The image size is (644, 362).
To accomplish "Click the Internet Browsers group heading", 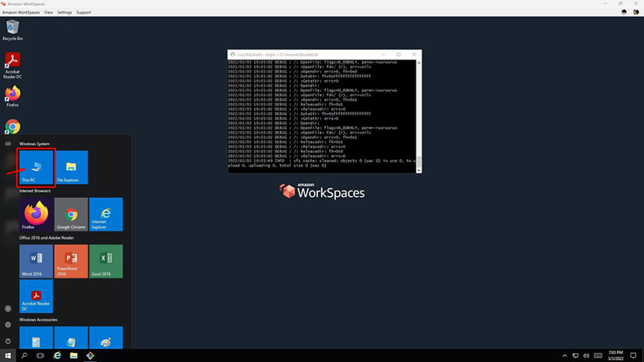I will pyautogui.click(x=35, y=191).
